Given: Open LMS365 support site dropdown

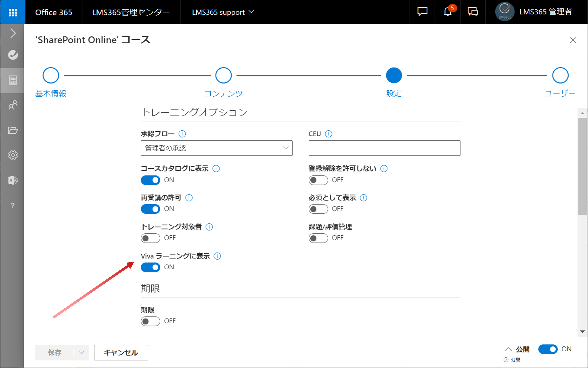Looking at the screenshot, I should point(223,12).
